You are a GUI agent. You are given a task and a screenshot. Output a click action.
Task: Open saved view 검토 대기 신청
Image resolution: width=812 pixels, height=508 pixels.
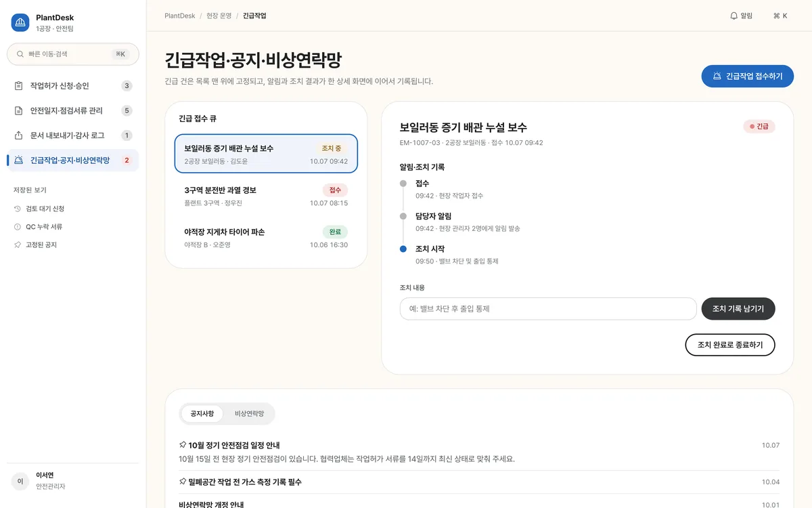(x=72, y=209)
